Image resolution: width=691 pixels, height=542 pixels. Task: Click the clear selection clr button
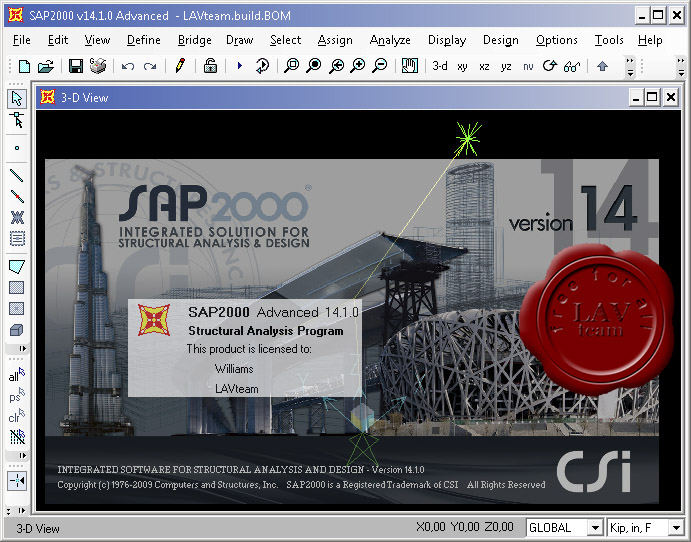tap(17, 416)
